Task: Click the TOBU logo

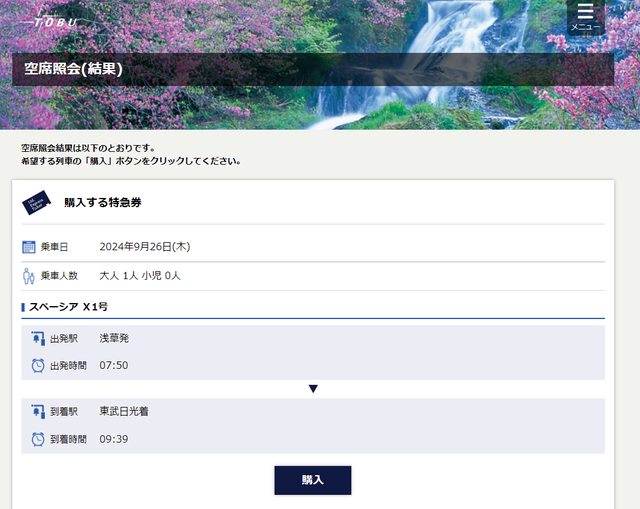Action: [55, 21]
